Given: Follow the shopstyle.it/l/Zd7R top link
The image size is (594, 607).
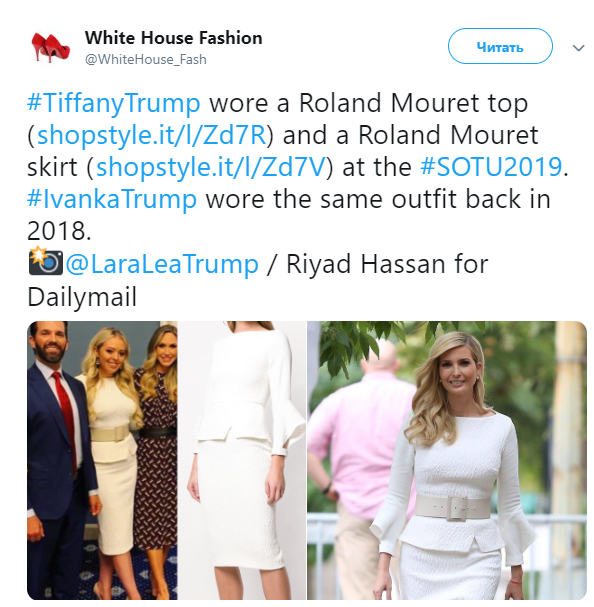Looking at the screenshot, I should (151, 135).
